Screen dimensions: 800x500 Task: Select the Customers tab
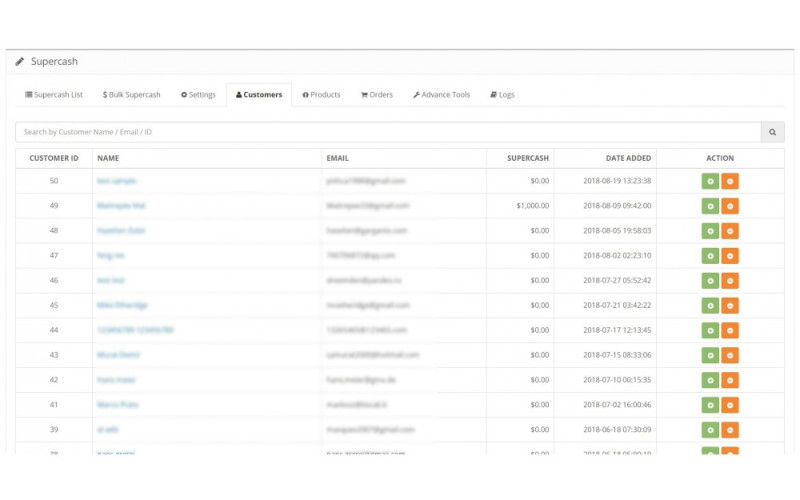pyautogui.click(x=259, y=95)
